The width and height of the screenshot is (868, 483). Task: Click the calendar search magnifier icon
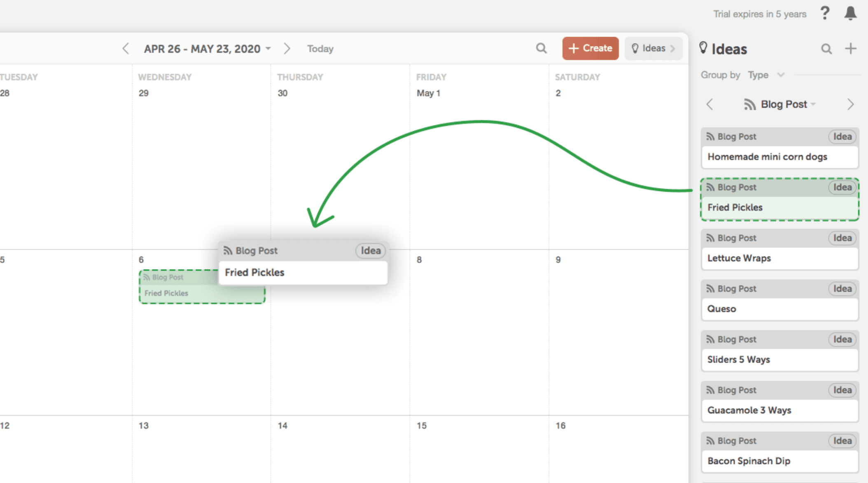coord(541,49)
